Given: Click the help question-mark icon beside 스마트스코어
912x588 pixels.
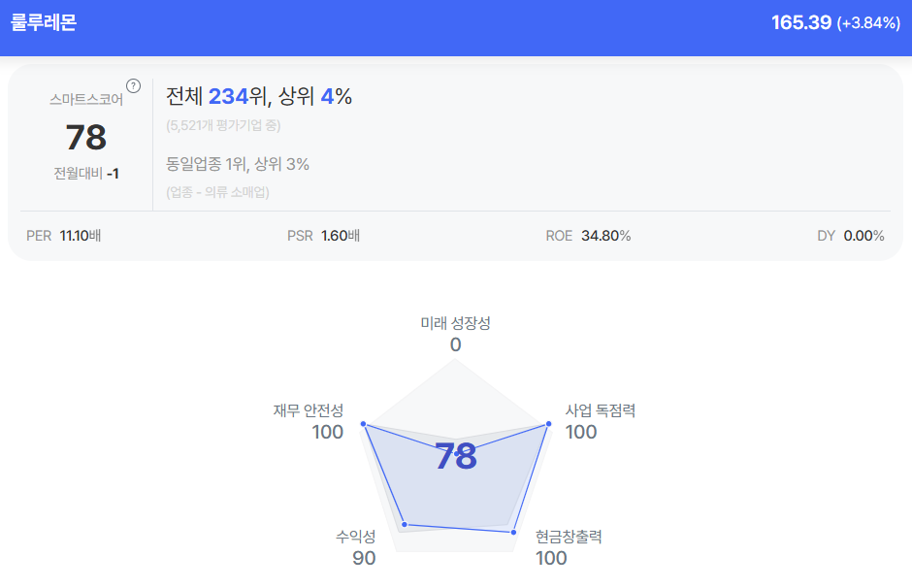Looking at the screenshot, I should 134,85.
